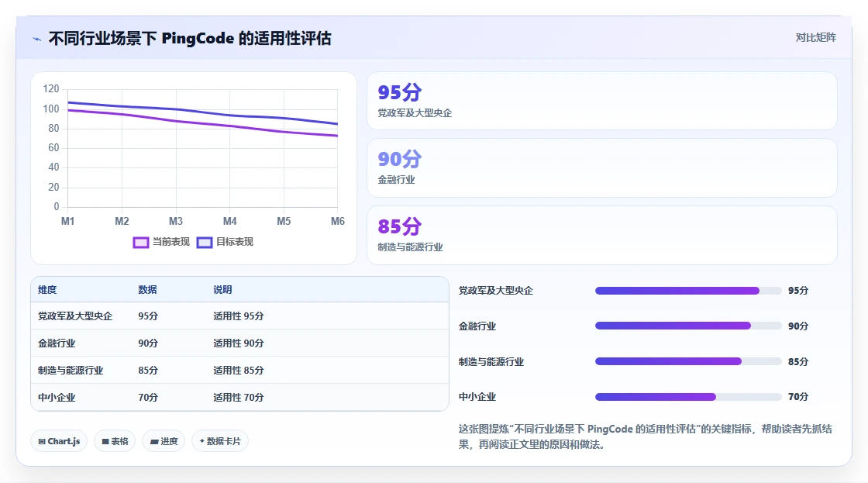This screenshot has height=483, width=868.
Task: Select the 95分 党政军及大型央企 data card
Action: [x=601, y=101]
